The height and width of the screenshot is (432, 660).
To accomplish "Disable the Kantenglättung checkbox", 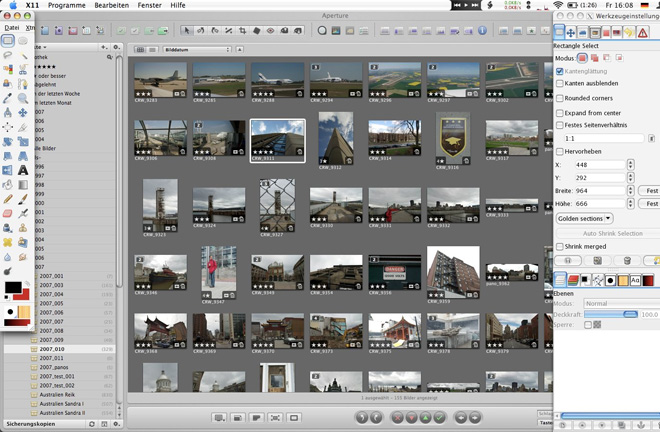I will point(559,71).
